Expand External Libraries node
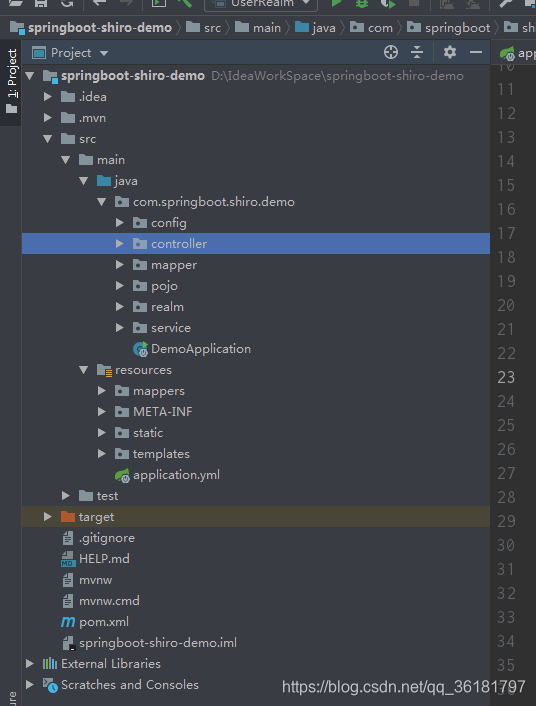 30,664
